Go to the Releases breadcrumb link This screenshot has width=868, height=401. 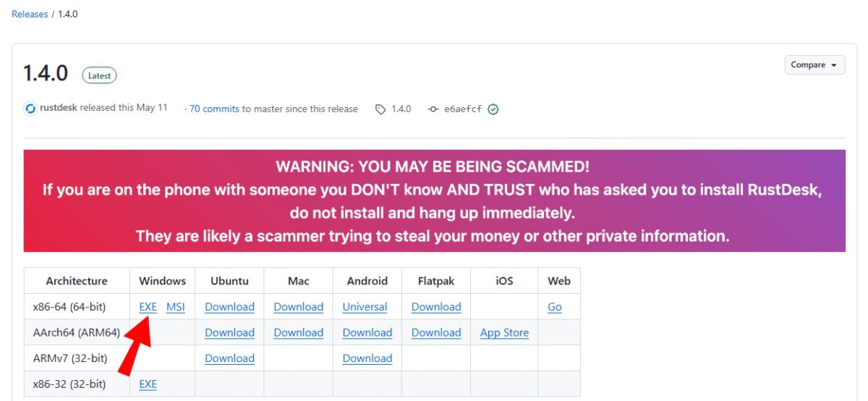point(30,14)
